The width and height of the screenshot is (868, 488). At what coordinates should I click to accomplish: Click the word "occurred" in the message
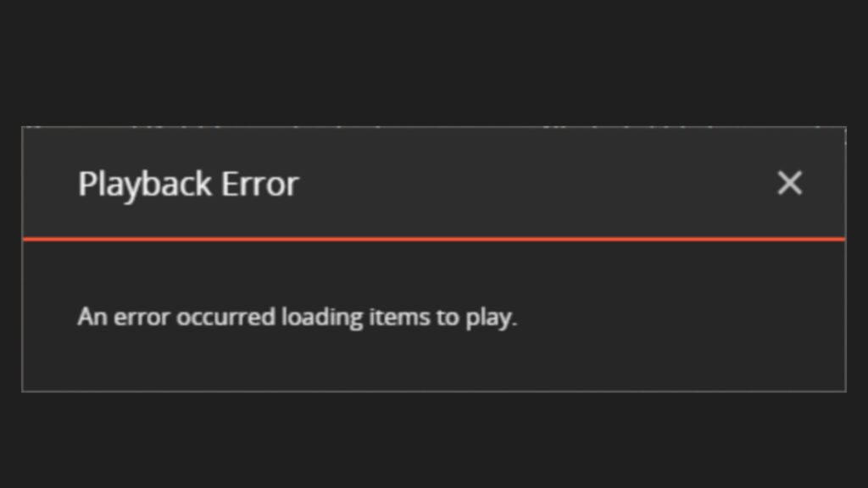(x=225, y=317)
